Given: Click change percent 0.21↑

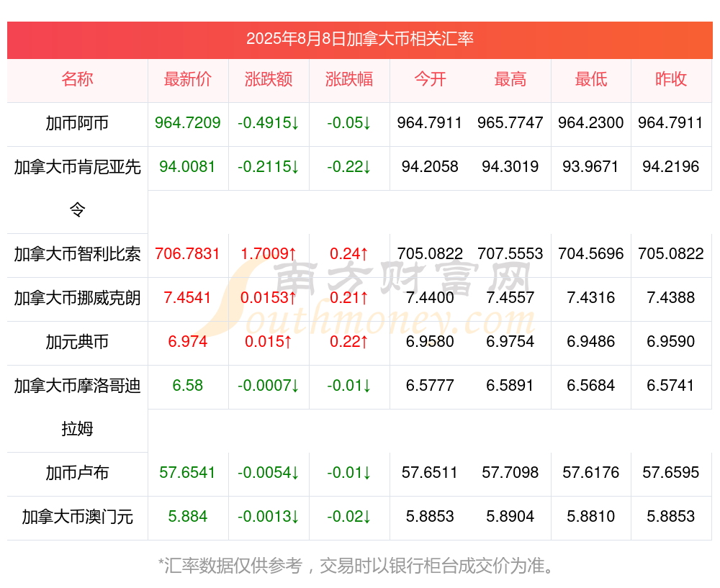Looking at the screenshot, I should pyautogui.click(x=349, y=297).
